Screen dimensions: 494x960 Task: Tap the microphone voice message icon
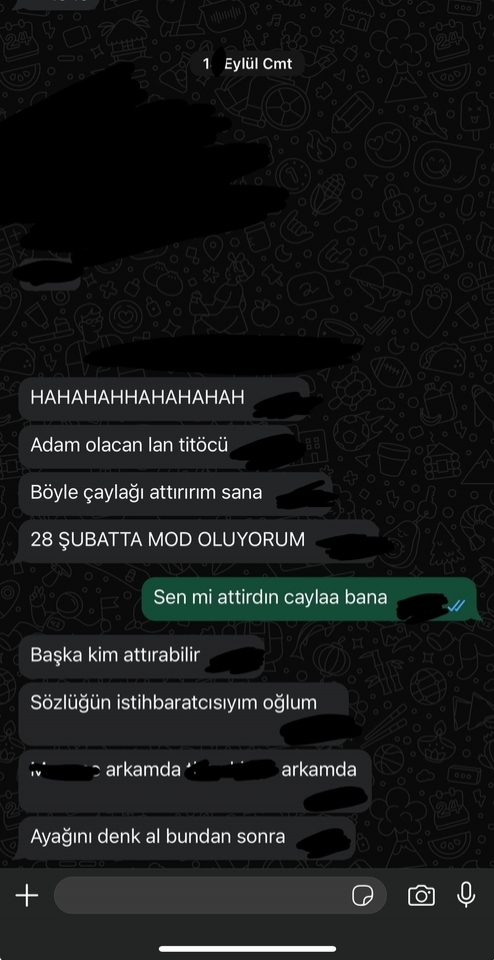pyautogui.click(x=466, y=895)
